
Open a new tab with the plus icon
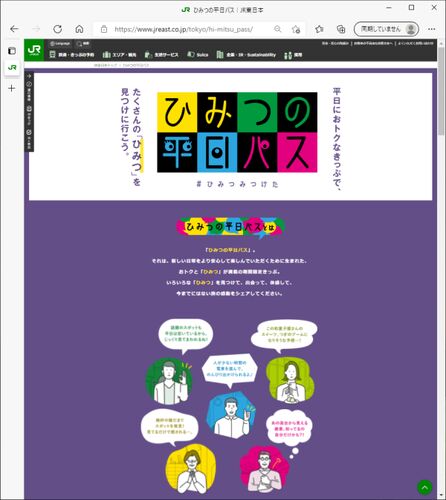pos(12,88)
